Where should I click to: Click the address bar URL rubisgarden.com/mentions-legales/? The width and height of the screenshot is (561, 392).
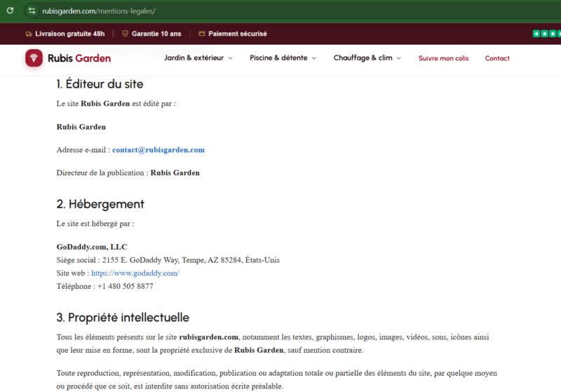99,11
